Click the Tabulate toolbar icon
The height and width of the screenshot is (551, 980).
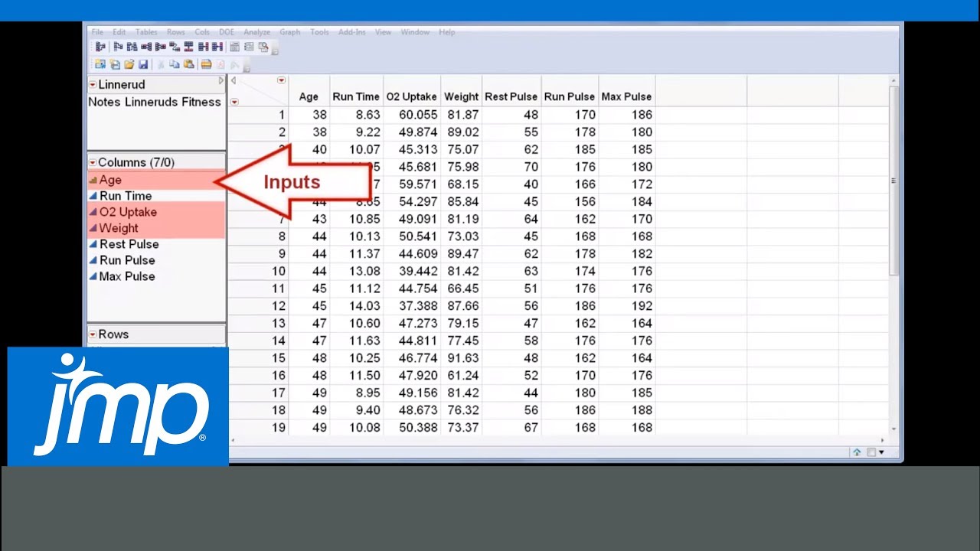pos(235,47)
